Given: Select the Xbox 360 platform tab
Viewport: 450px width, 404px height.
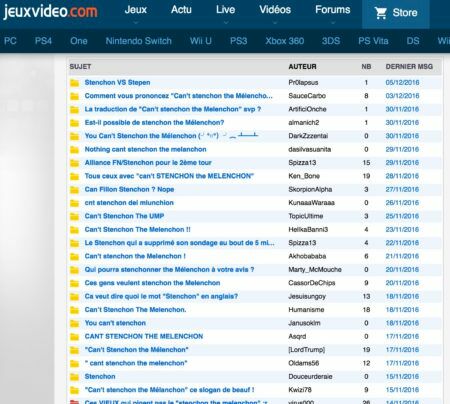Looking at the screenshot, I should [x=285, y=41].
